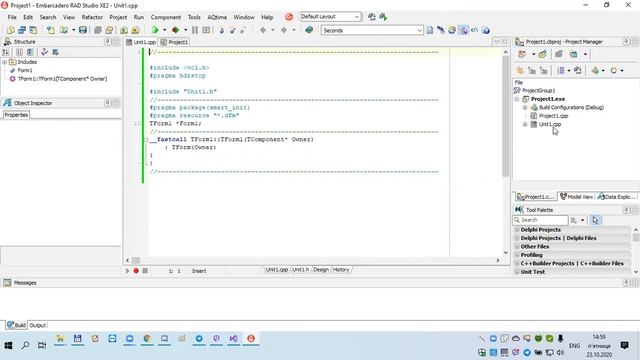Open the Component menu
The height and width of the screenshot is (360, 640).
coord(166,17)
